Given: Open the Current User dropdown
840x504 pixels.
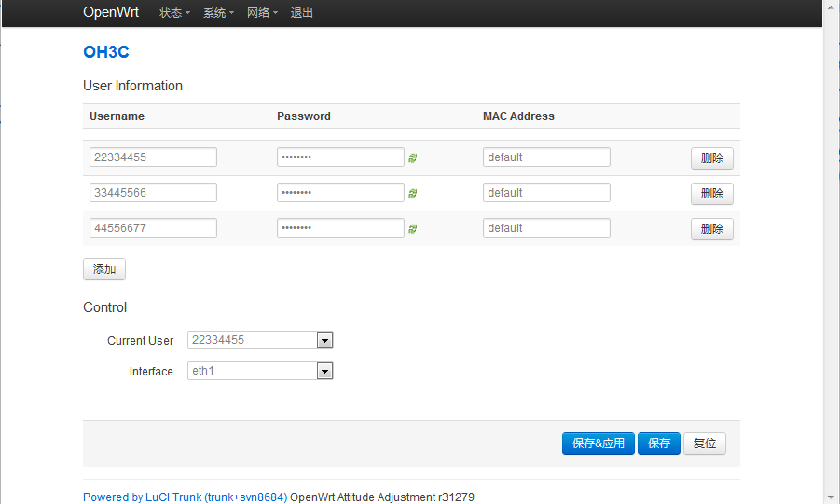Looking at the screenshot, I should 260,340.
